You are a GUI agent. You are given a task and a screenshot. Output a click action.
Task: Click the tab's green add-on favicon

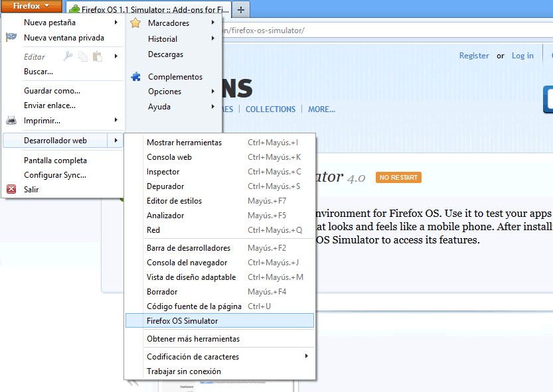[74, 9]
